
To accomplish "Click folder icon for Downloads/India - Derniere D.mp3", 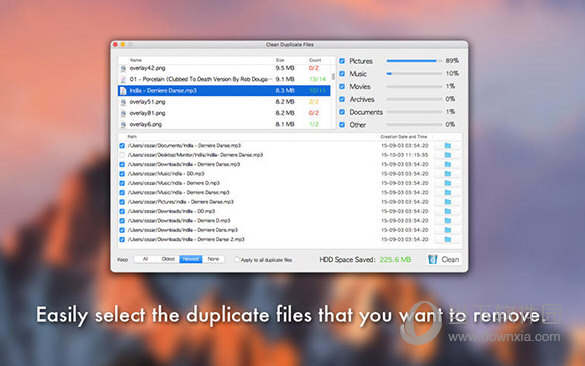I will coord(448,220).
